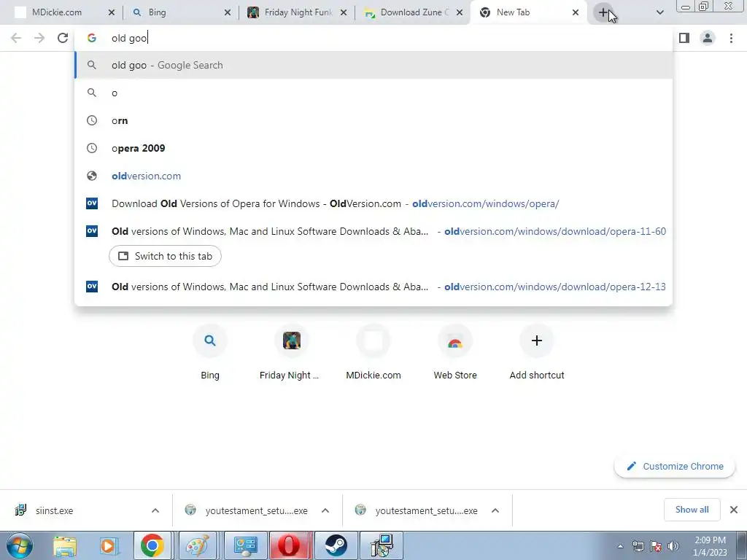Open the Windows Start menu
This screenshot has width=747, height=560.
point(20,545)
